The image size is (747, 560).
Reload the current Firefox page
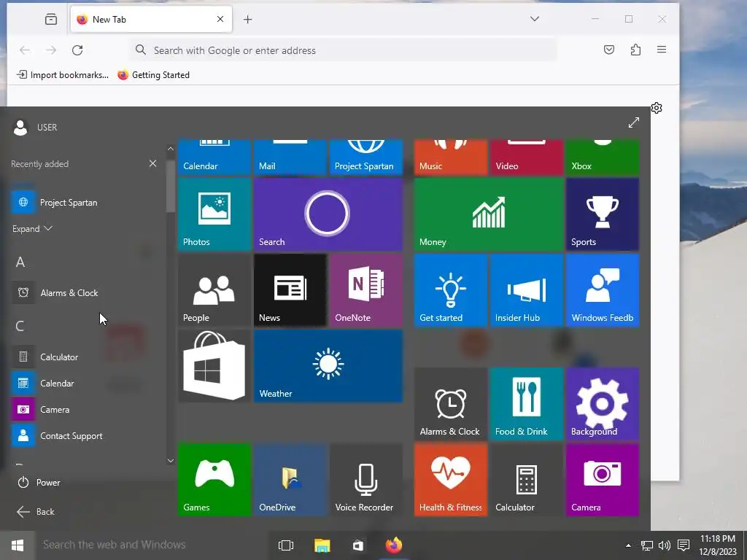point(77,50)
